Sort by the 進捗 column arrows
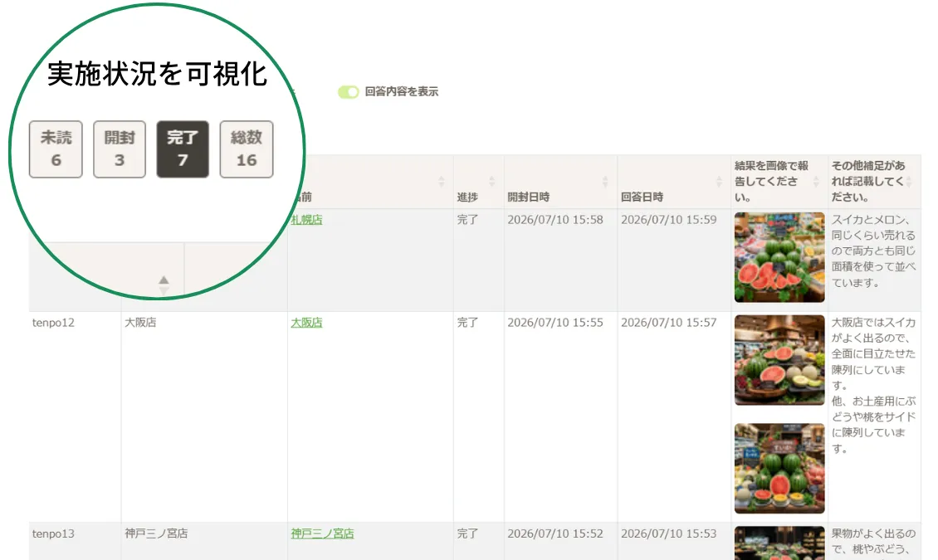Screen dimensions: 938x560 click(x=491, y=182)
